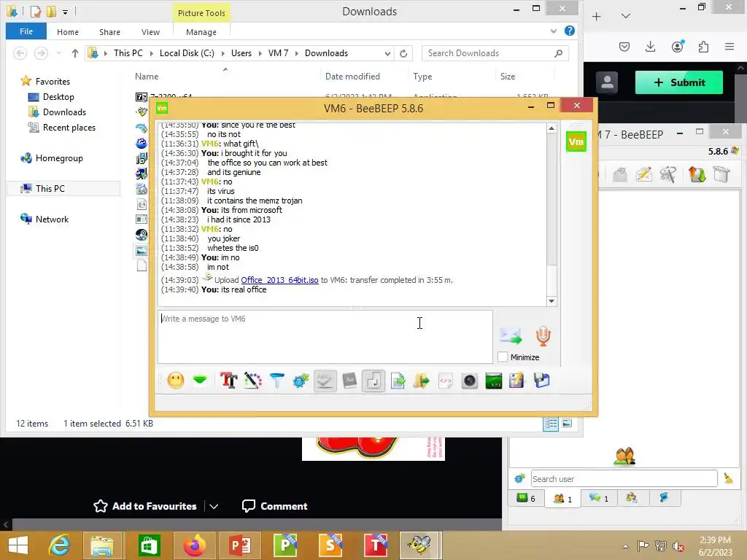The height and width of the screenshot is (560, 747).
Task: Open the Office_2013_64bit.iso link in chat
Action: point(279,280)
